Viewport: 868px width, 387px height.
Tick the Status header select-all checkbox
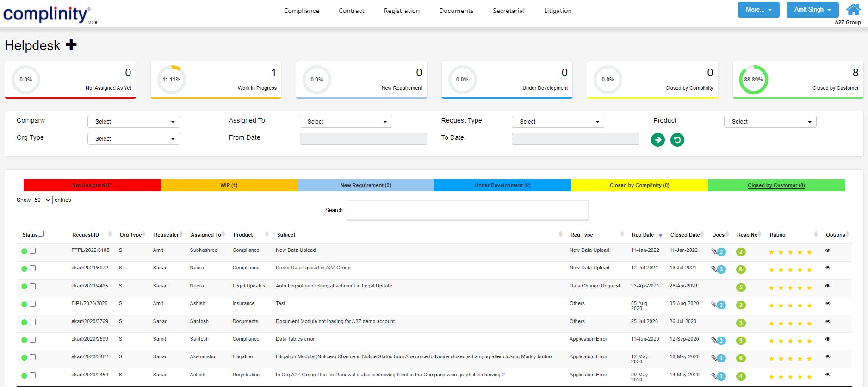tap(41, 234)
